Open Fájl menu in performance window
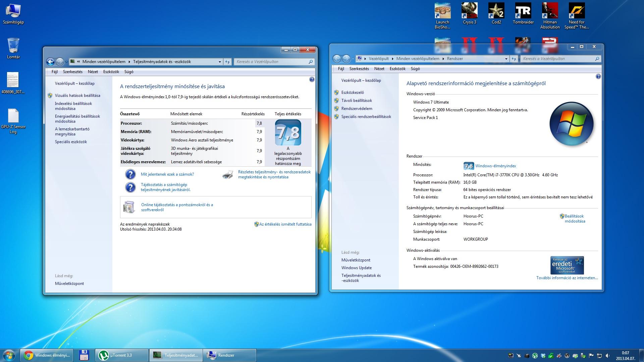This screenshot has width=644, height=362. coord(55,72)
